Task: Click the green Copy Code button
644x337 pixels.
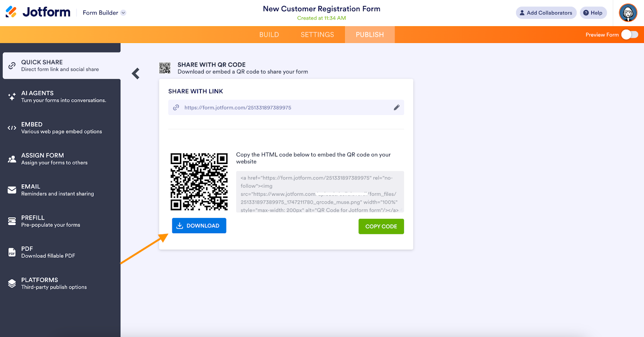Action: tap(381, 226)
